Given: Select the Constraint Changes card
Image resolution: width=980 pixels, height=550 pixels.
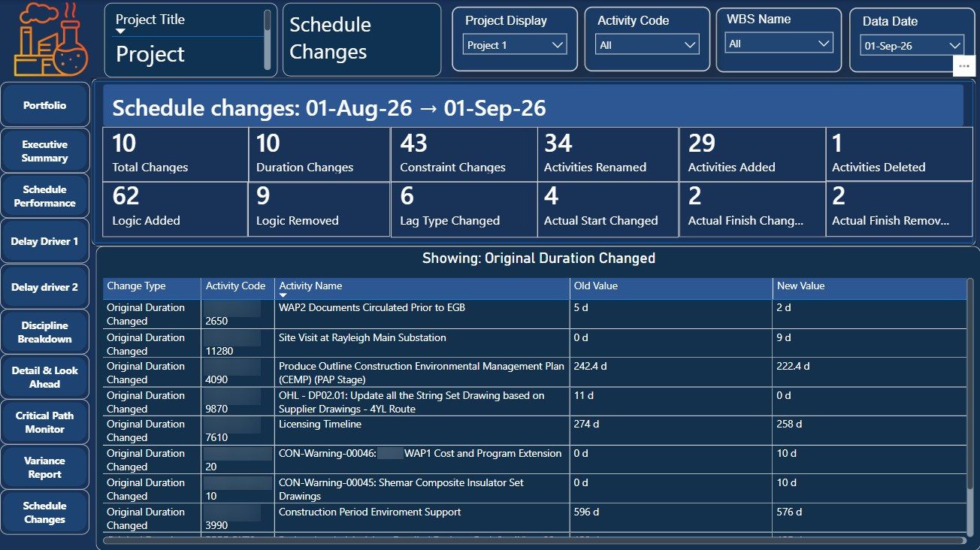Looking at the screenshot, I should click(x=464, y=154).
